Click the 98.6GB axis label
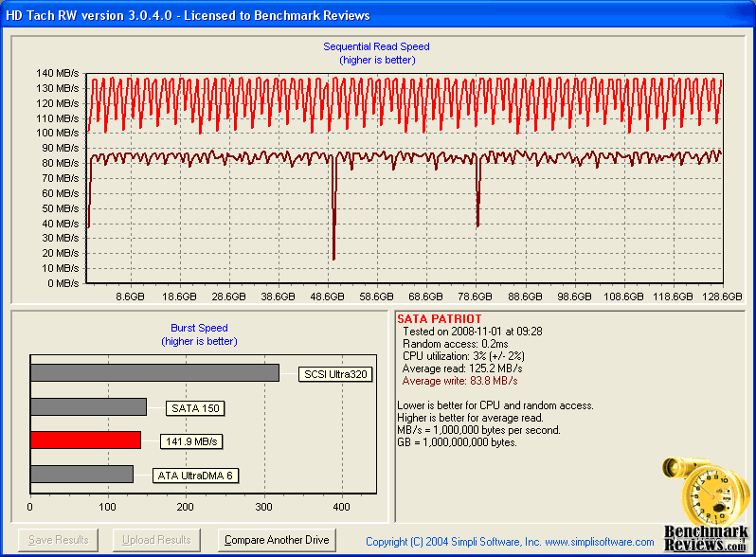This screenshot has height=557, width=756. pyautogui.click(x=574, y=296)
